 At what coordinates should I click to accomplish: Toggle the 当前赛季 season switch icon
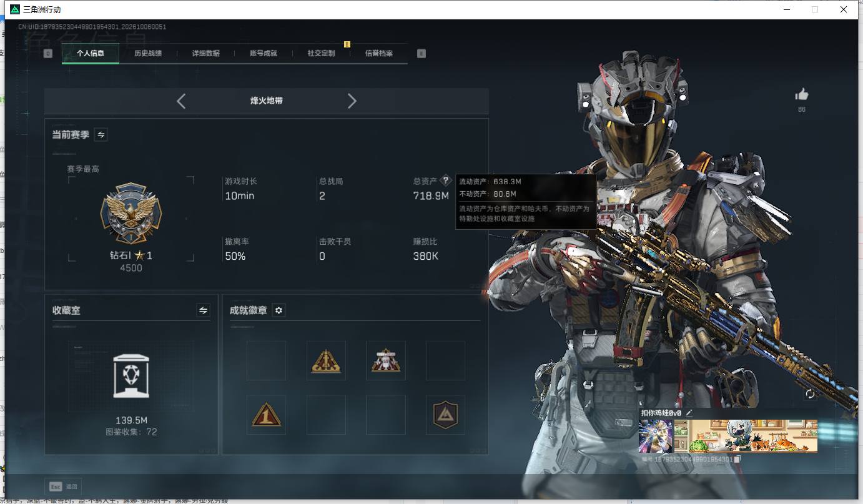click(101, 134)
